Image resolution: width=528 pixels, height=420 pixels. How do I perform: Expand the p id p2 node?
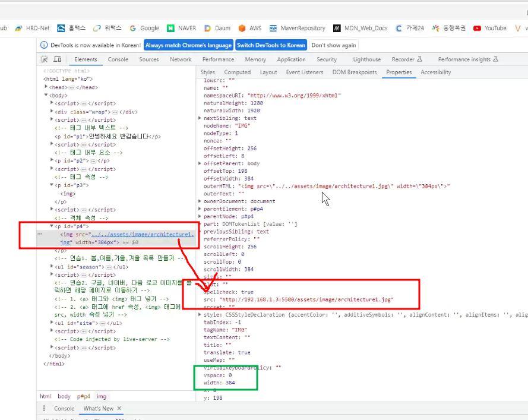click(52, 160)
